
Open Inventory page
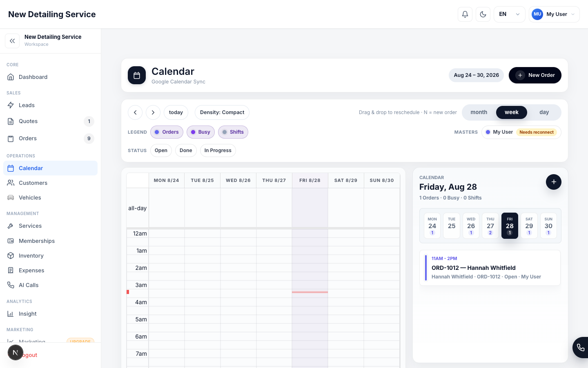pos(50,256)
